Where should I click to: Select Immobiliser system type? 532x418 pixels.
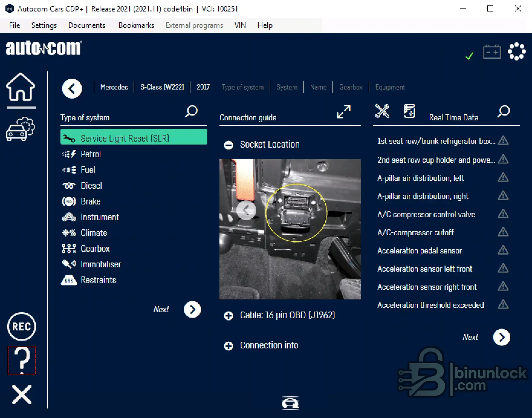[134, 264]
